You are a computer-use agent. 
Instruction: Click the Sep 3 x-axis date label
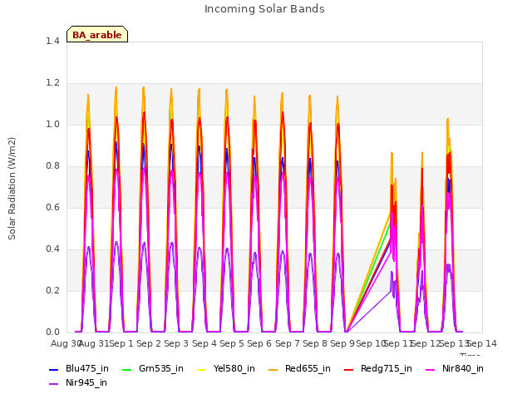(x=176, y=343)
